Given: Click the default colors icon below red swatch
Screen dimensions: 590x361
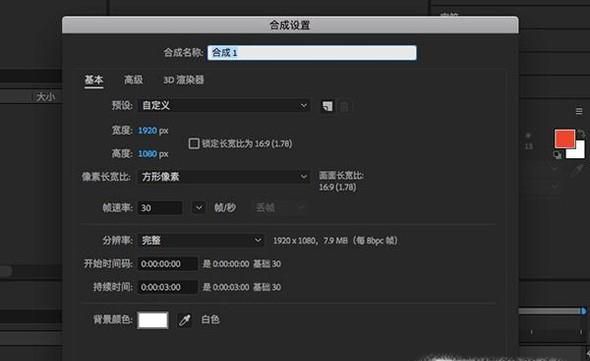Looking at the screenshot, I should [558, 154].
